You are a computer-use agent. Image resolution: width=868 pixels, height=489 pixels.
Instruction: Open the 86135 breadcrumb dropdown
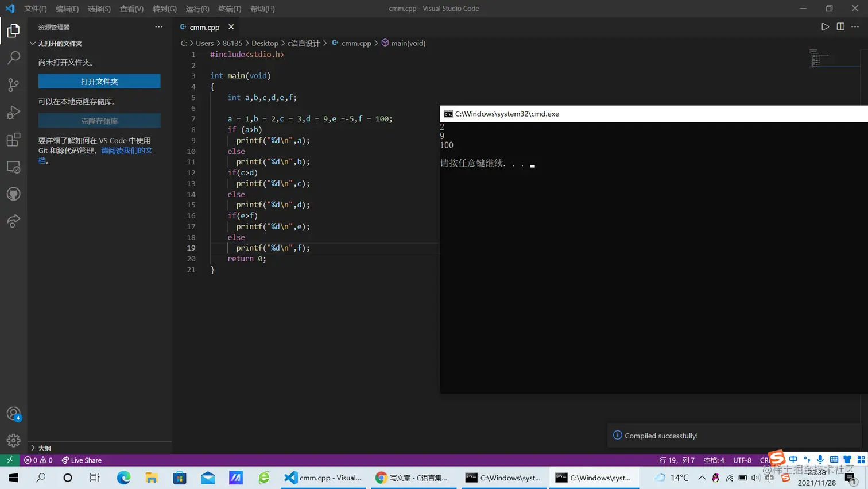[232, 43]
